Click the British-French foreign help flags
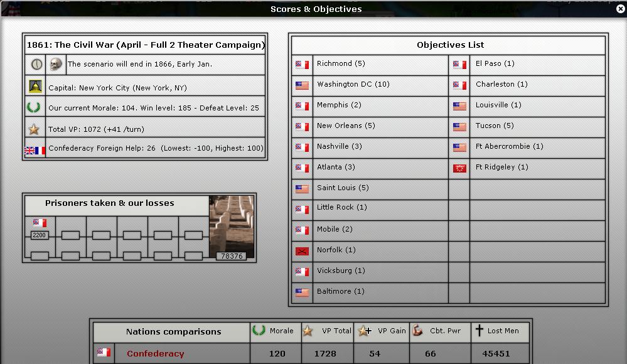 click(35, 151)
